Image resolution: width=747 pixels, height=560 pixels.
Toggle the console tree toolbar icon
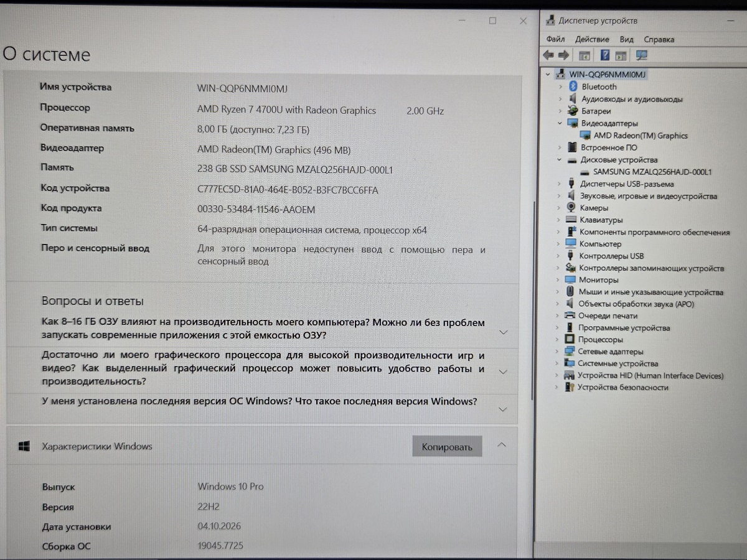click(x=584, y=55)
